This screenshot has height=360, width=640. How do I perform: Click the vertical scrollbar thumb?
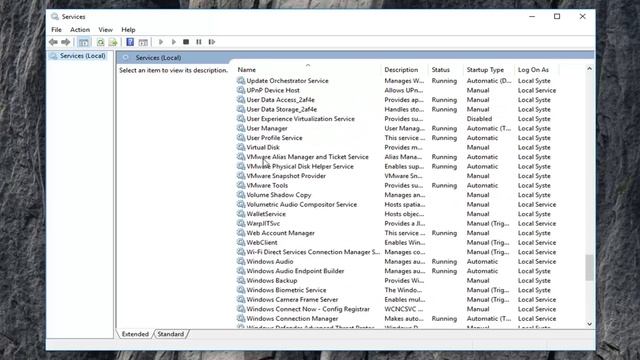(589, 268)
